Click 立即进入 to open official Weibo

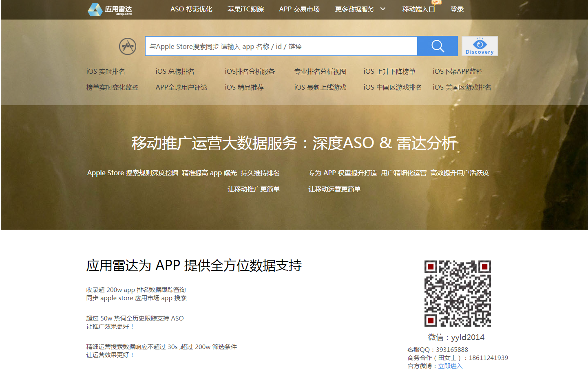[450, 366]
